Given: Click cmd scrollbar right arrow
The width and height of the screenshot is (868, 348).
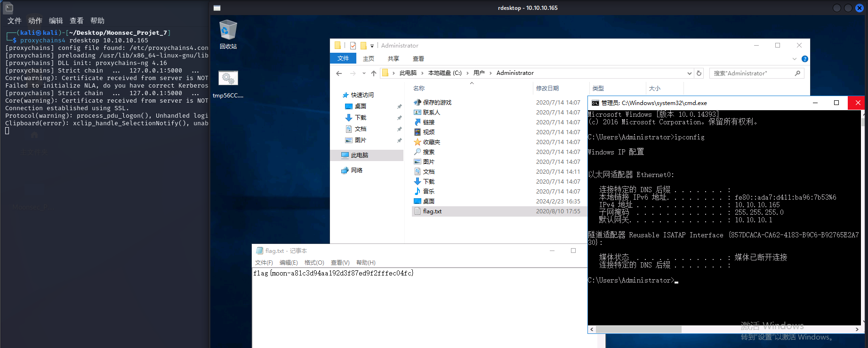Looking at the screenshot, I should coord(857,330).
